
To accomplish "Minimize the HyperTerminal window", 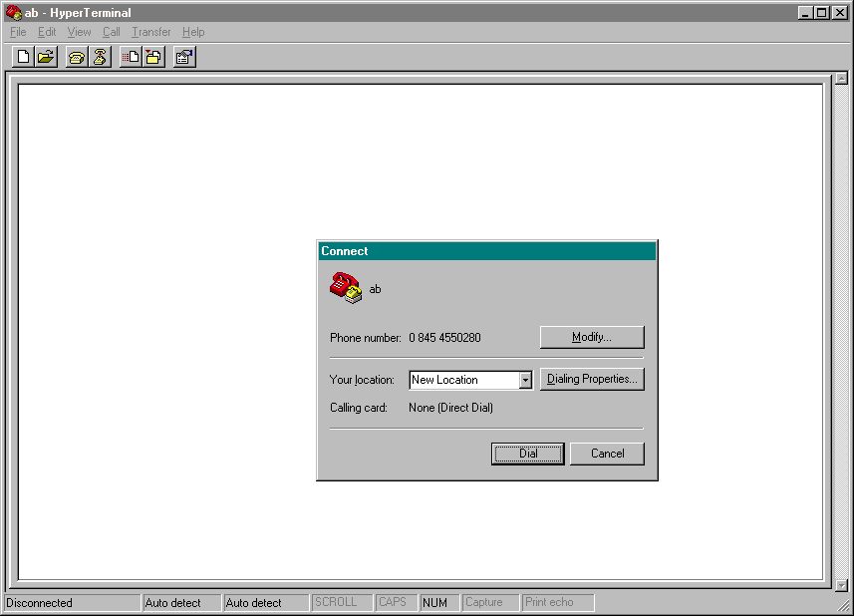I will [x=806, y=12].
